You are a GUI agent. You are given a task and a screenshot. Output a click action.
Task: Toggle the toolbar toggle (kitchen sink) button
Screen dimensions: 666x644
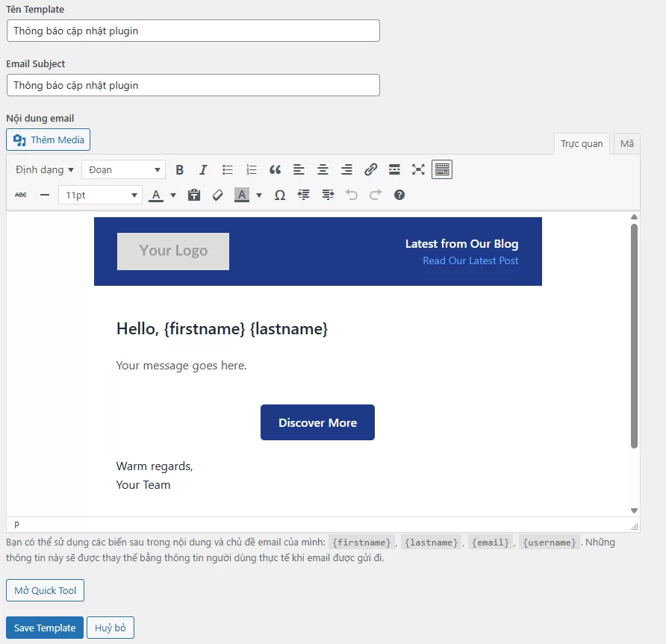tap(442, 170)
